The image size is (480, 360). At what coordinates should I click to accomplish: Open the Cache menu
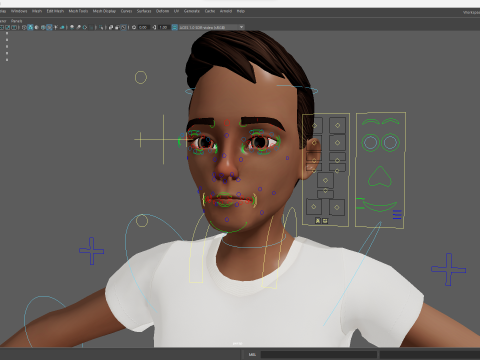(x=210, y=11)
